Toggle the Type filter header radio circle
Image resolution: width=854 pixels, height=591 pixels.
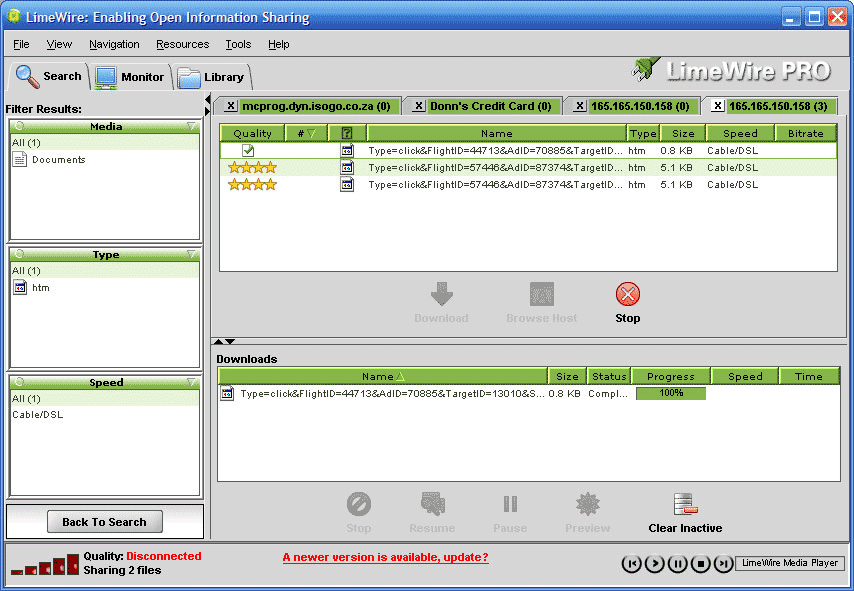20,254
